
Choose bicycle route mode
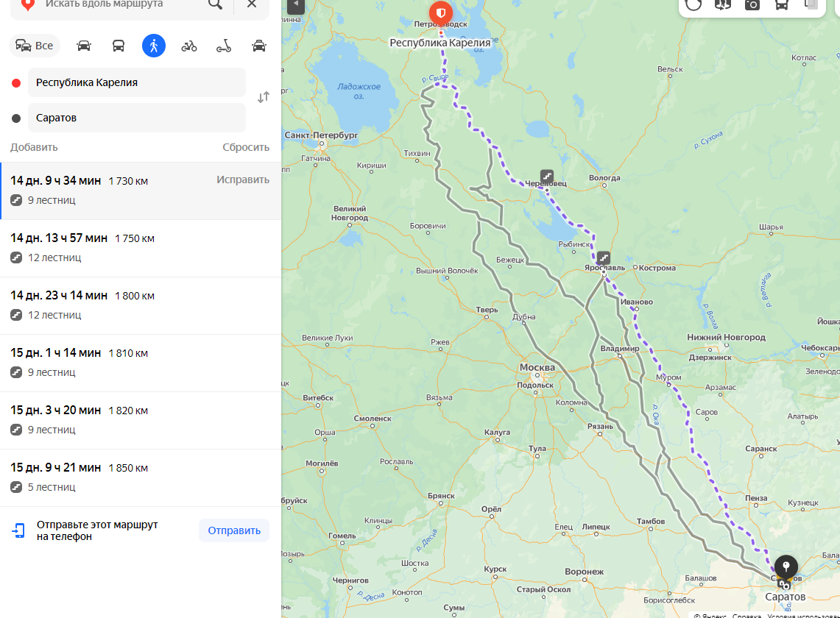(x=189, y=46)
